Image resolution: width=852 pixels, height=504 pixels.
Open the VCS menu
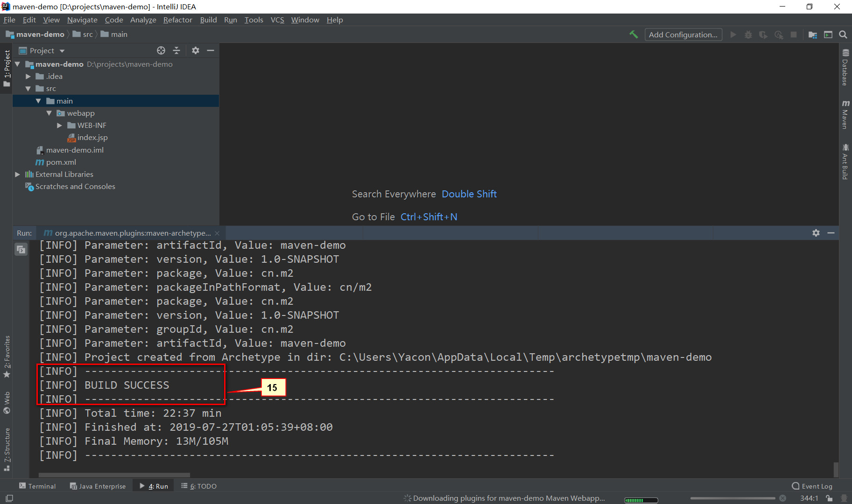[x=277, y=20]
